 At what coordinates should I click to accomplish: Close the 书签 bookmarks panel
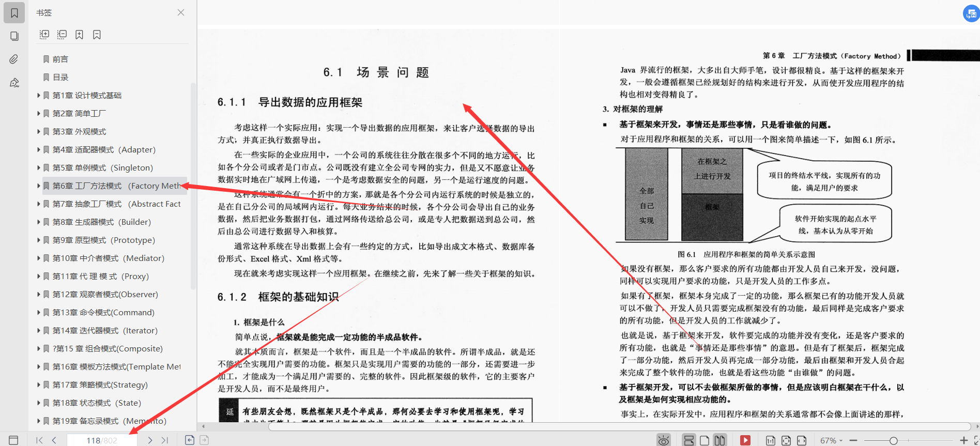tap(181, 12)
